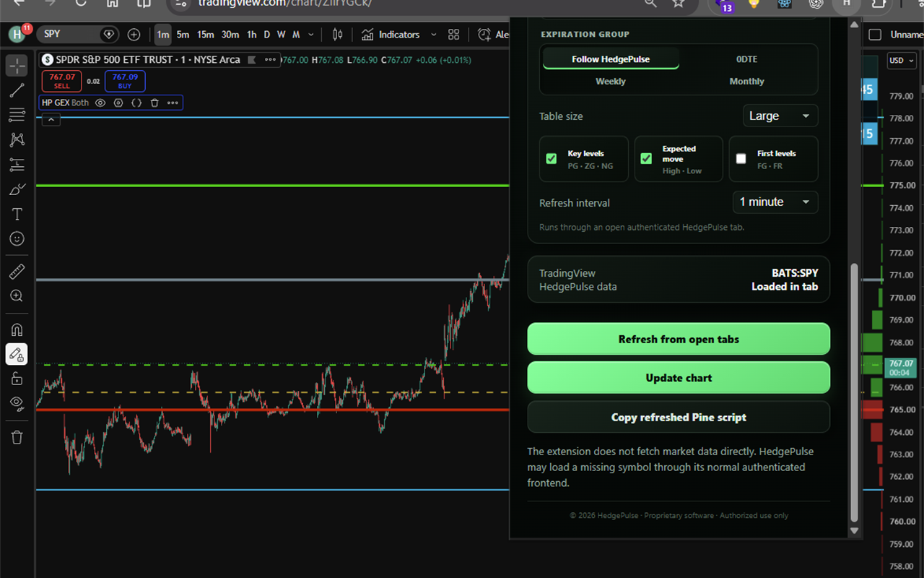
Task: Toggle HP GEX indicator visibility
Action: coord(101,103)
